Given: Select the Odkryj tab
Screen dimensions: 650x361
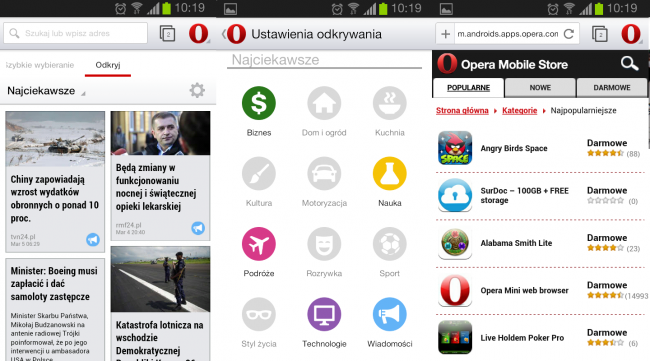Looking at the screenshot, I should point(108,65).
